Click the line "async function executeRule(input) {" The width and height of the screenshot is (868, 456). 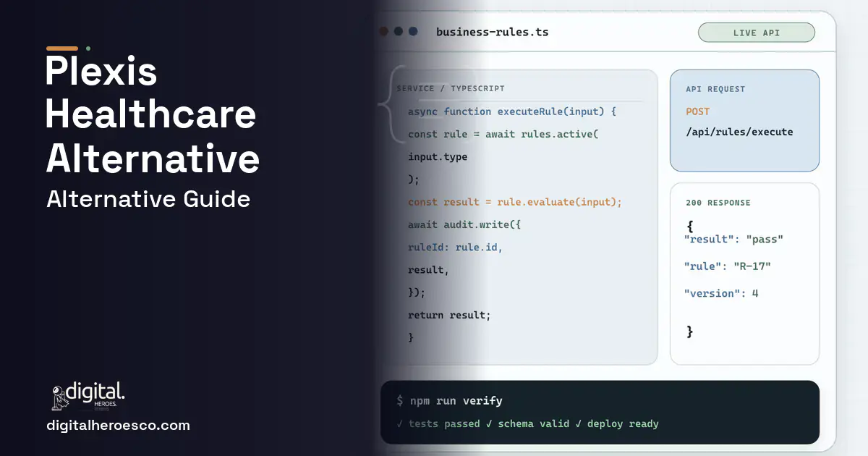pyautogui.click(x=512, y=111)
